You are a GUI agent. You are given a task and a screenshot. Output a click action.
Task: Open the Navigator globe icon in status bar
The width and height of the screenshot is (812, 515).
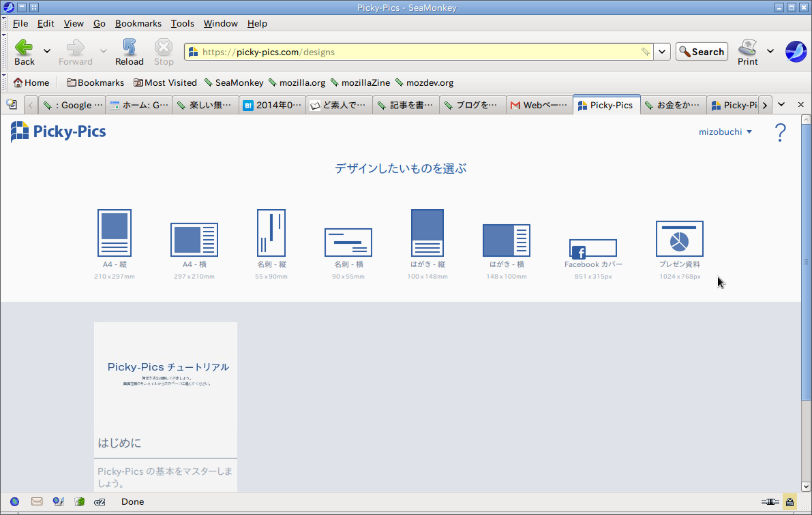[x=14, y=501]
